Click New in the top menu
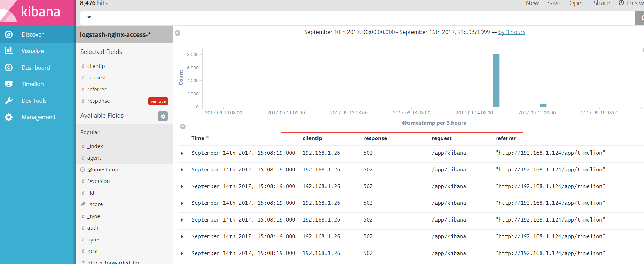Image resolution: width=644 pixels, height=264 pixels. point(532,3)
